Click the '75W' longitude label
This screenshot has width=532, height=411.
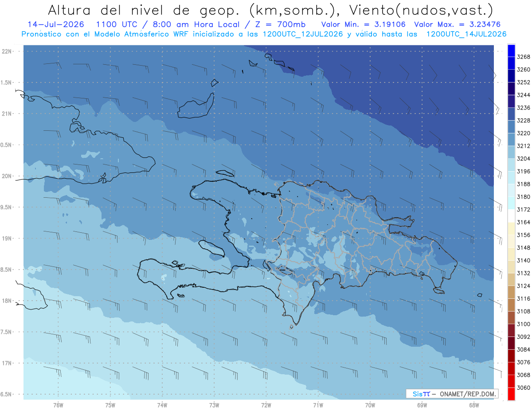[110, 405]
